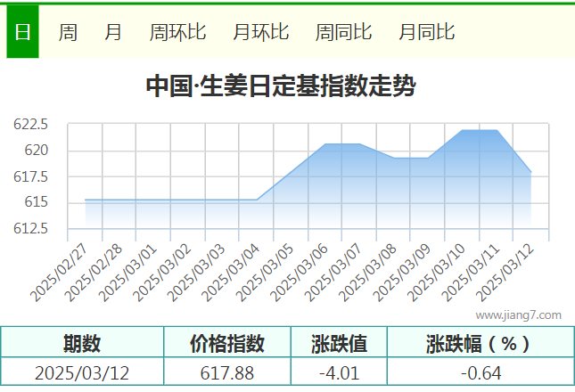This screenshot has height=392, width=575.
Task: Switch to the 周 (weekly) tab
Action: [68, 33]
